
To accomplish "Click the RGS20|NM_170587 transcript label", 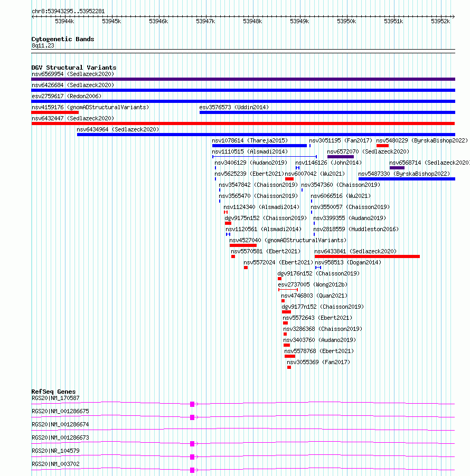I will pos(55,398).
